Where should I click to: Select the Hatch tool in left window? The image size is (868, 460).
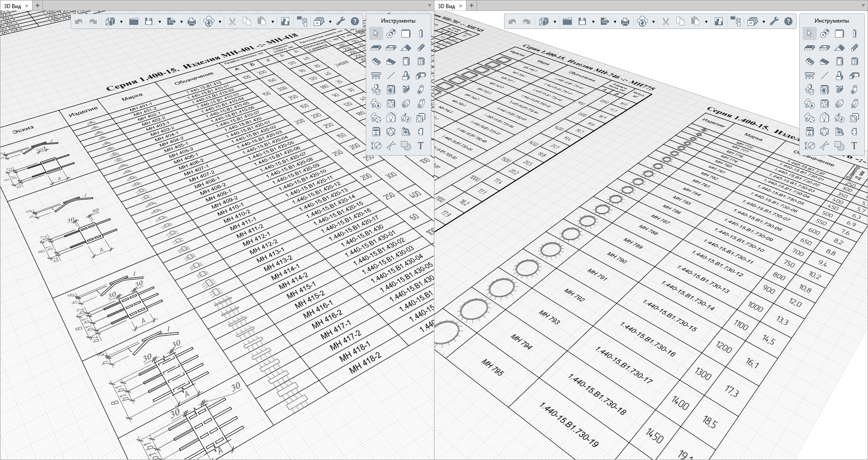click(406, 146)
